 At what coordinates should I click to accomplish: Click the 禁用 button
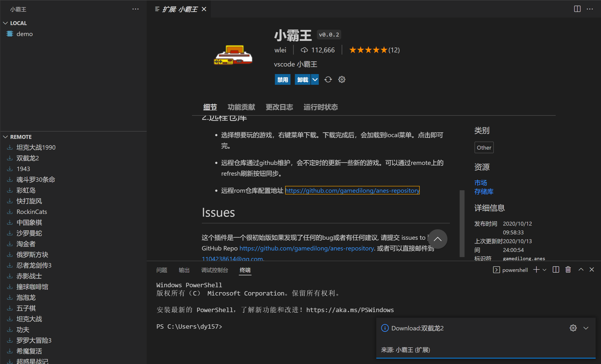point(282,79)
